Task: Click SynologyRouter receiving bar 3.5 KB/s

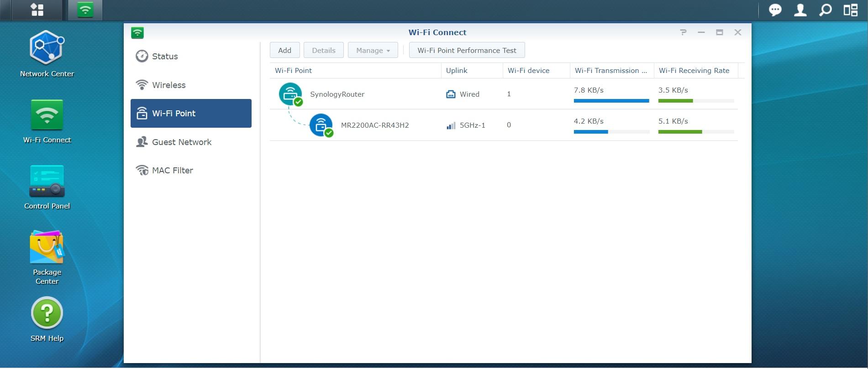Action: click(x=696, y=101)
